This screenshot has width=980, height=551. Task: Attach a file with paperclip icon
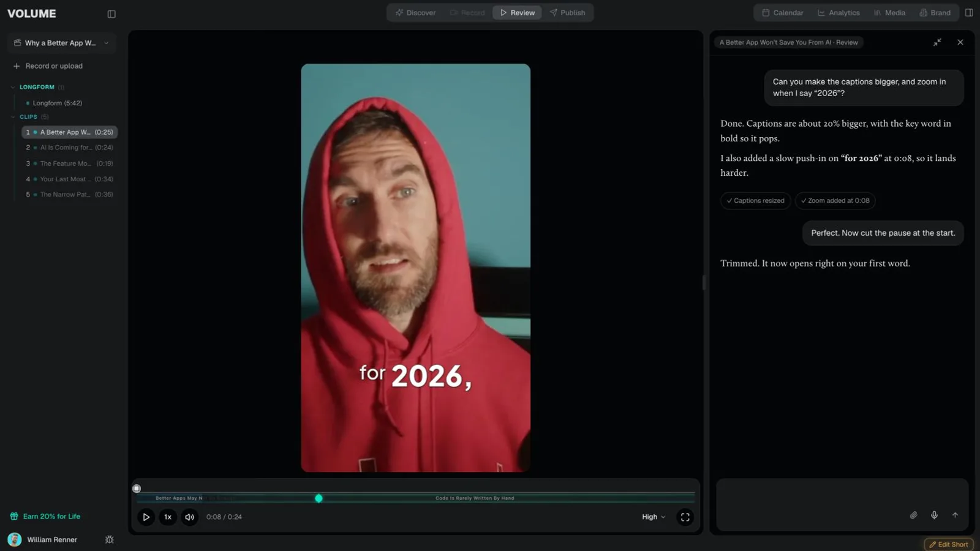point(913,515)
